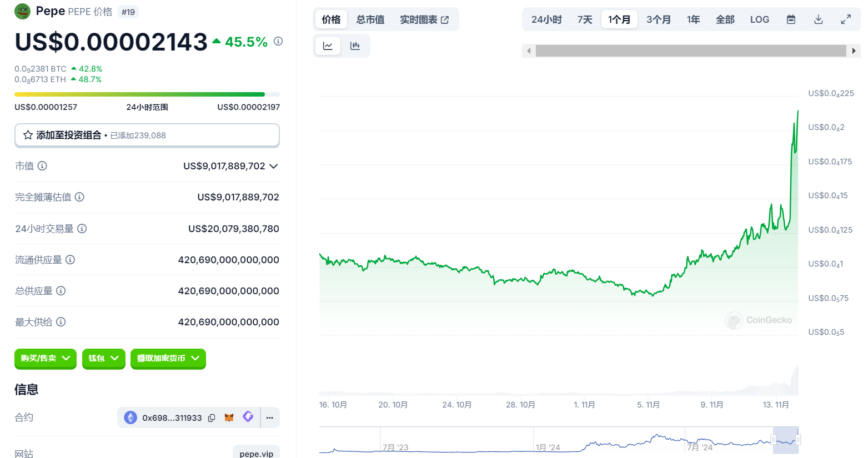
Task: Click the BTC price 0.0₉2381 BTC
Action: 41,69
